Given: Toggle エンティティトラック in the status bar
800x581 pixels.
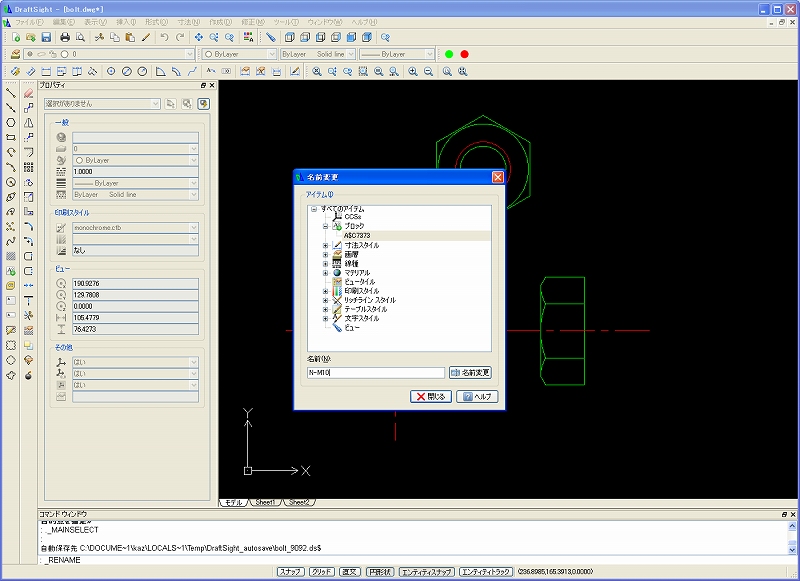Looking at the screenshot, I should [x=486, y=572].
